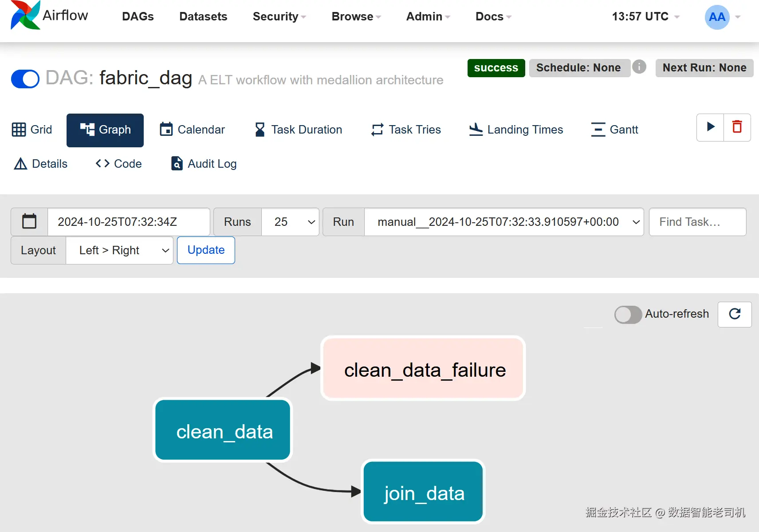The height and width of the screenshot is (532, 759).
Task: Delete the DAG using the trash icon
Action: coord(737,127)
